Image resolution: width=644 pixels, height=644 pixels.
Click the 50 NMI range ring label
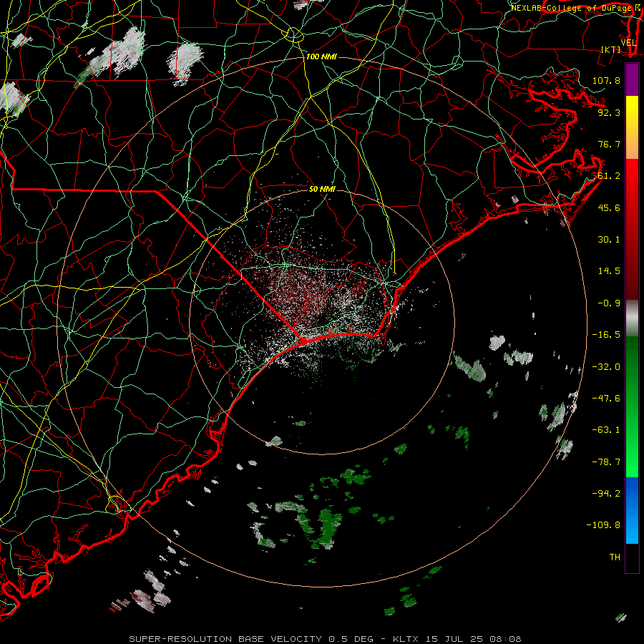[x=323, y=189]
